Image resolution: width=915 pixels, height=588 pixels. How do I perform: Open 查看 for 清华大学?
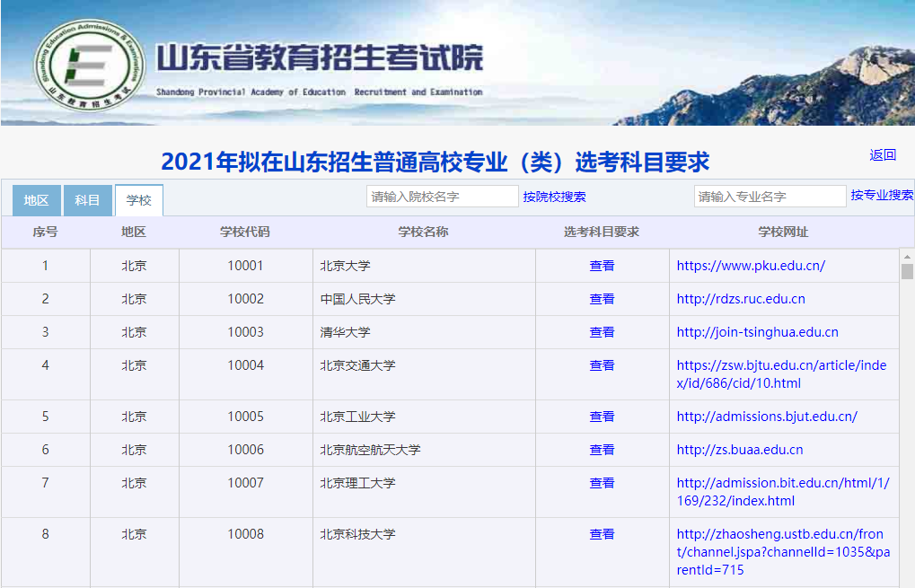pyautogui.click(x=602, y=332)
